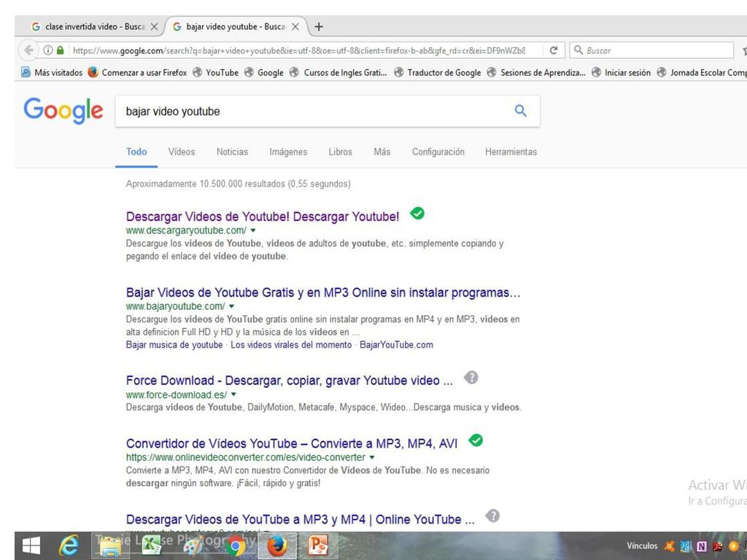Switch to Firefox in the taskbar

[x=276, y=545]
